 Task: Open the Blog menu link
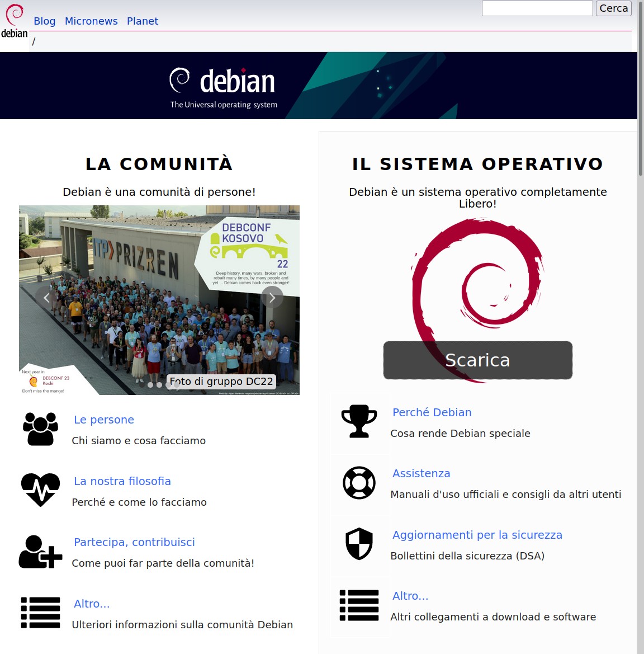coord(45,21)
